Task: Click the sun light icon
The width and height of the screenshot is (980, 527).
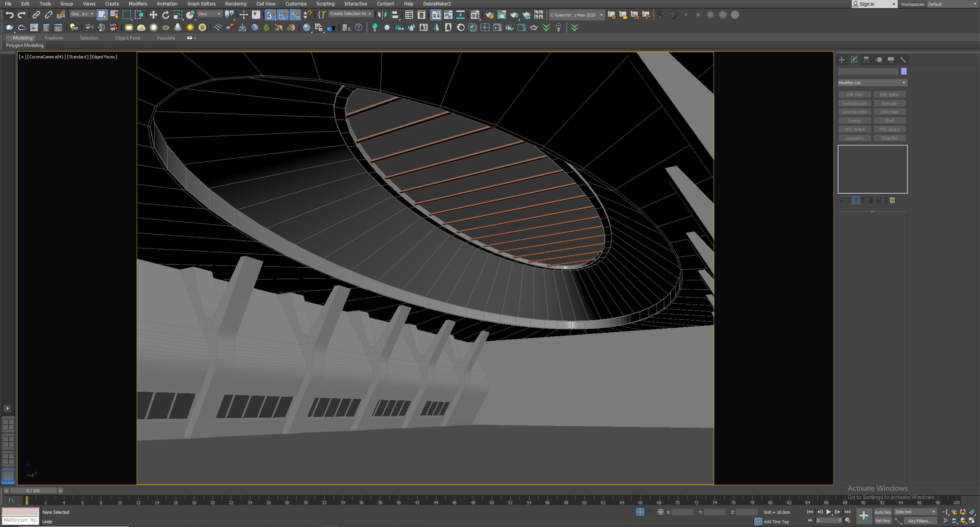Action: point(190,27)
